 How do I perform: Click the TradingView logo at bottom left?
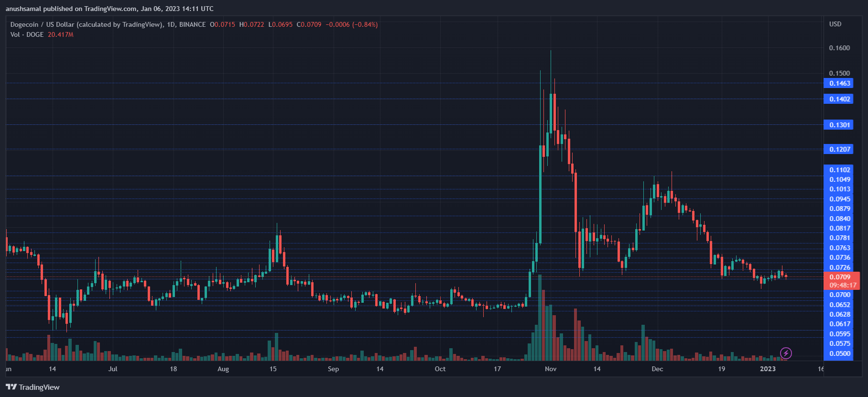click(33, 387)
